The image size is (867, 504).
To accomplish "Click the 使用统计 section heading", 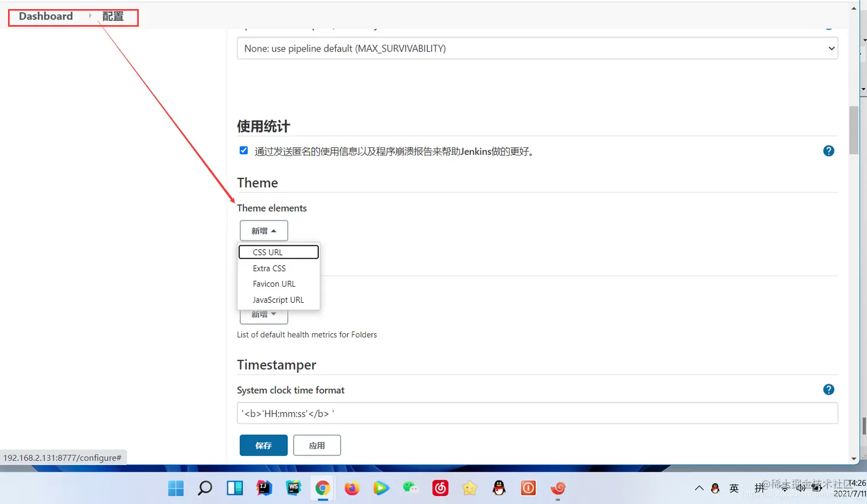I will pyautogui.click(x=264, y=126).
